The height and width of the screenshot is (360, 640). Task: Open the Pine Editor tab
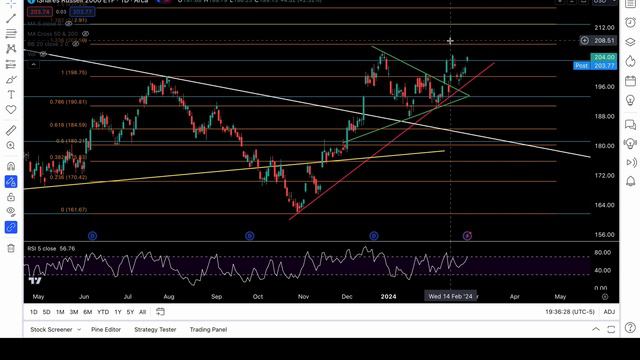point(106,329)
